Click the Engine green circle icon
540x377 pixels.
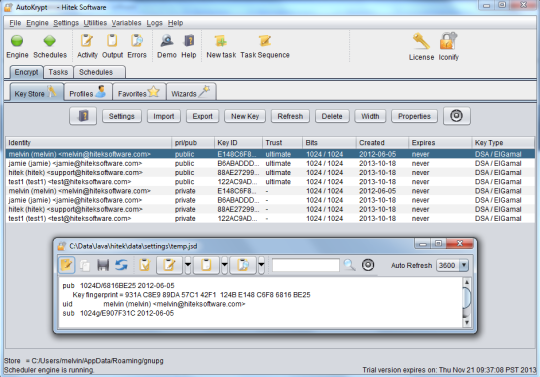click(17, 41)
